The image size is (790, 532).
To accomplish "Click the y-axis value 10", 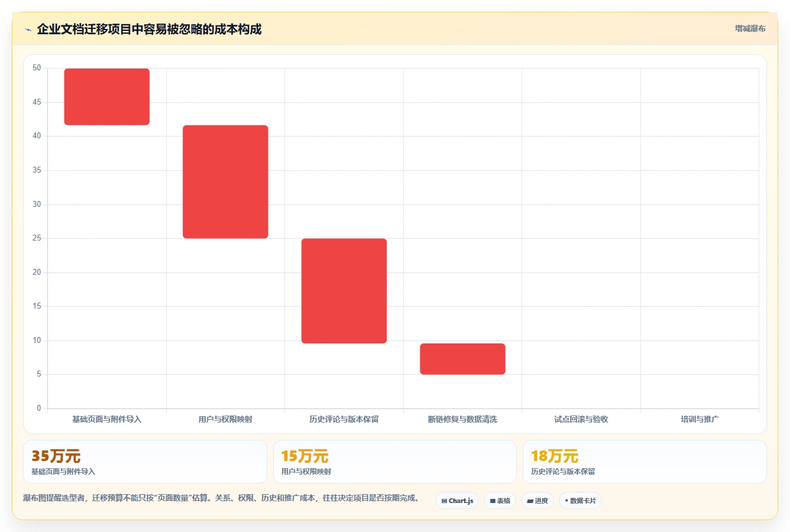I will pos(37,340).
